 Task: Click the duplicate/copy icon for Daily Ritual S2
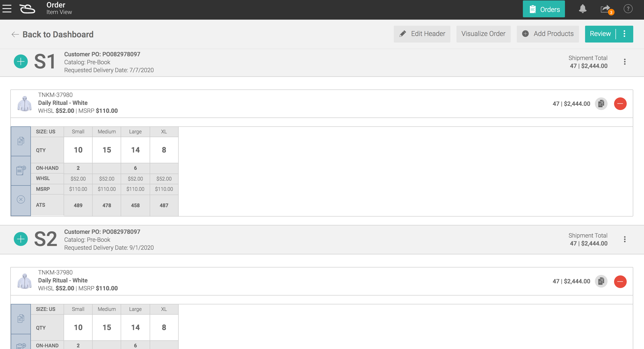[x=601, y=281]
